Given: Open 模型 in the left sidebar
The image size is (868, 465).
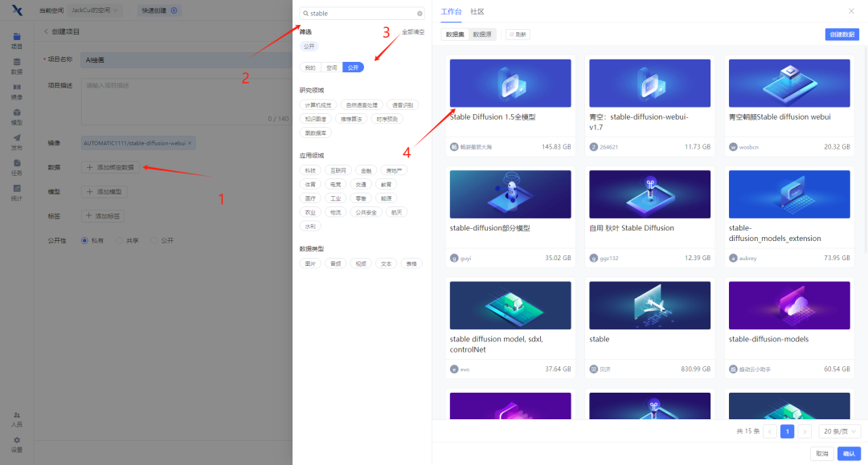Looking at the screenshot, I should coord(17,117).
